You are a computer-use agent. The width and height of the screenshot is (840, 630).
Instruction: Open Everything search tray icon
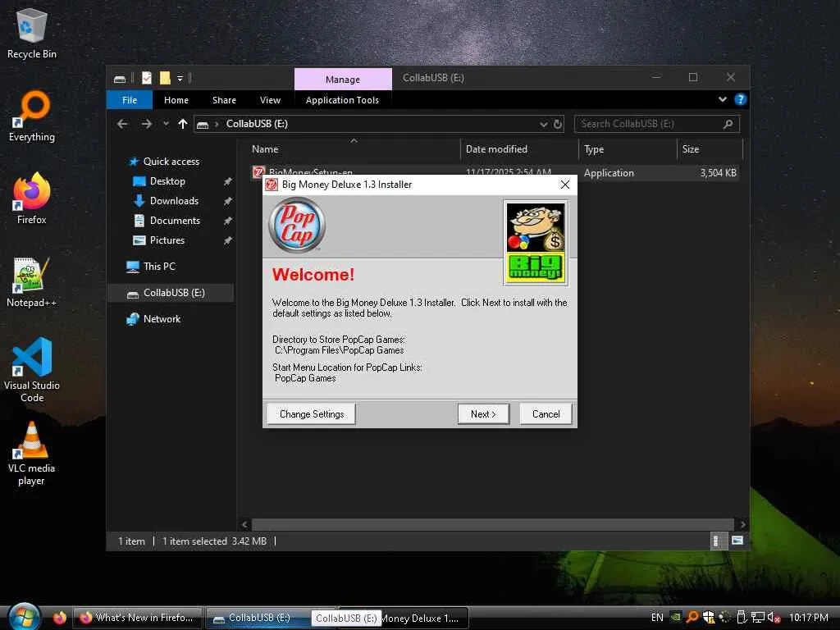click(x=692, y=617)
